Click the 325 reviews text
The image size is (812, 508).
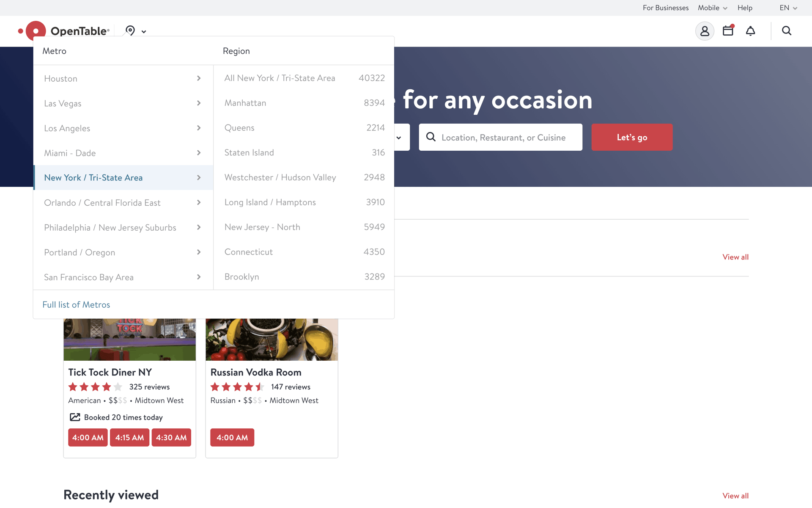(149, 387)
